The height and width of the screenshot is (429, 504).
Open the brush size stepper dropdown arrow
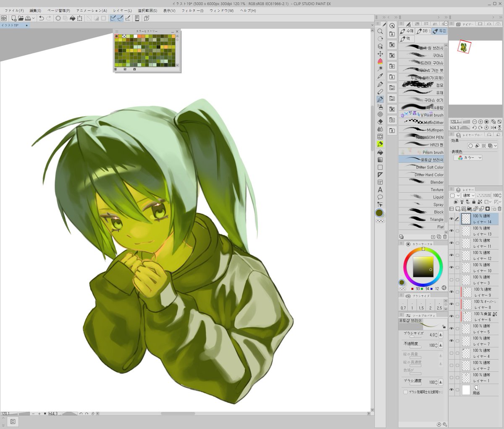click(x=441, y=335)
